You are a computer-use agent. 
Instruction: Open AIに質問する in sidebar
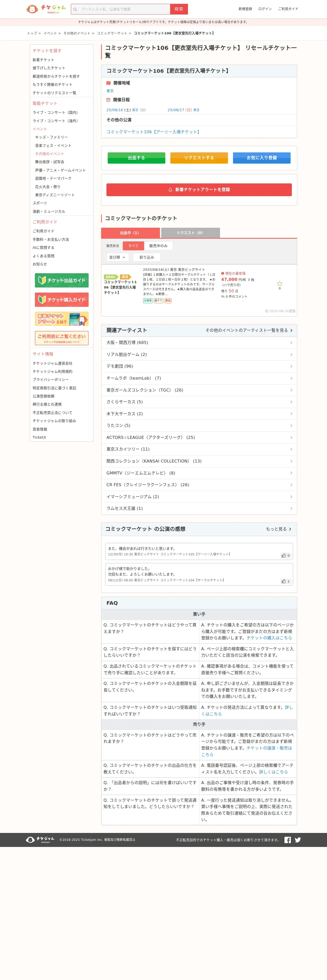click(43, 248)
